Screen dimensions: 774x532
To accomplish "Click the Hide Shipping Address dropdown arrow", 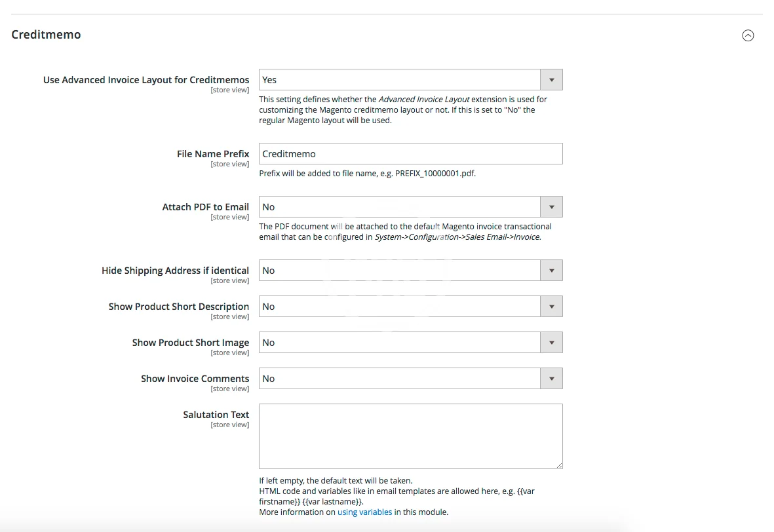I will (x=551, y=271).
